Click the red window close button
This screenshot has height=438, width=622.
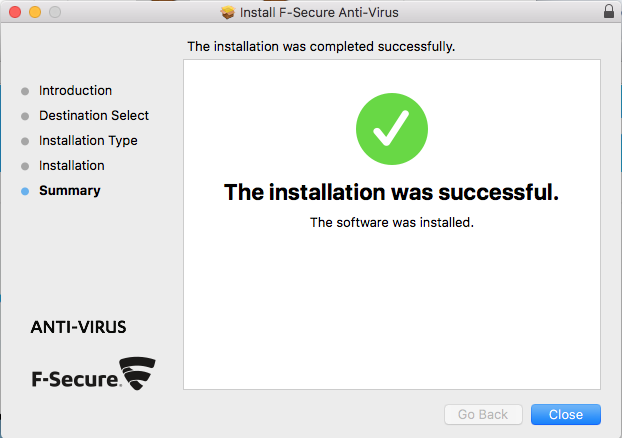[x=14, y=12]
